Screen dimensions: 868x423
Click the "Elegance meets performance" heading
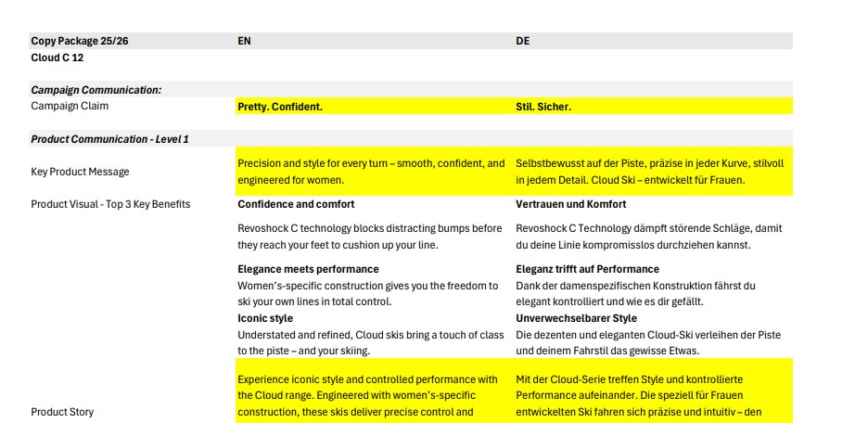click(x=309, y=269)
